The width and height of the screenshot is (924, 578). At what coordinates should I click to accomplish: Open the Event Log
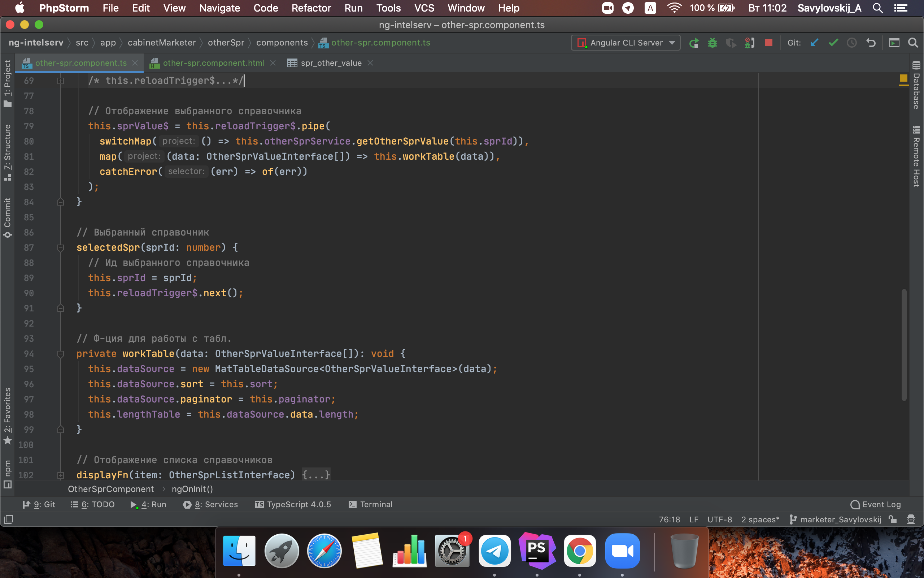point(876,504)
